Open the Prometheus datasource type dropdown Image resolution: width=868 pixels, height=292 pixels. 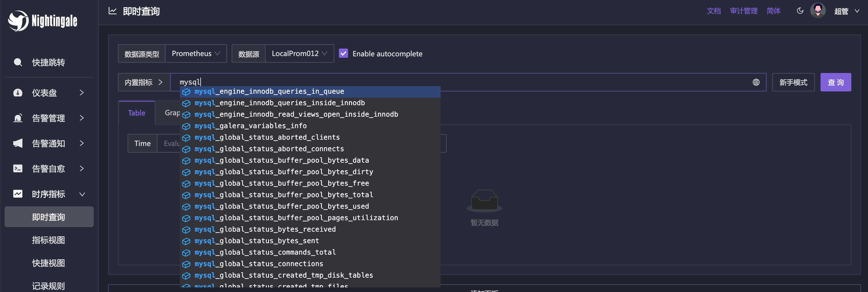pyautogui.click(x=196, y=53)
